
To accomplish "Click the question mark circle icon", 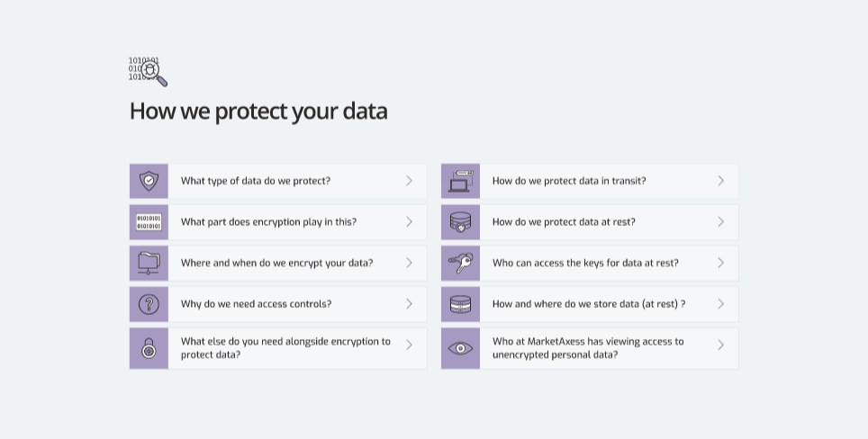I will point(149,304).
